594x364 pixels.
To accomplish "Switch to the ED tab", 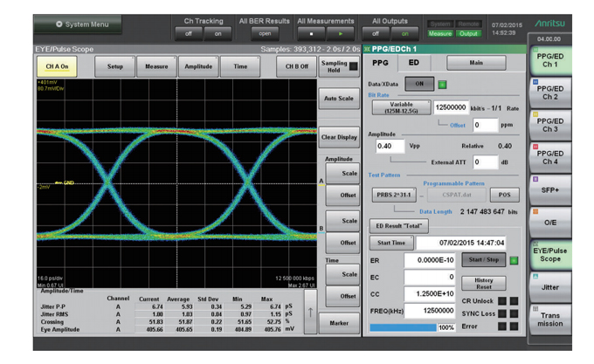I will (414, 63).
